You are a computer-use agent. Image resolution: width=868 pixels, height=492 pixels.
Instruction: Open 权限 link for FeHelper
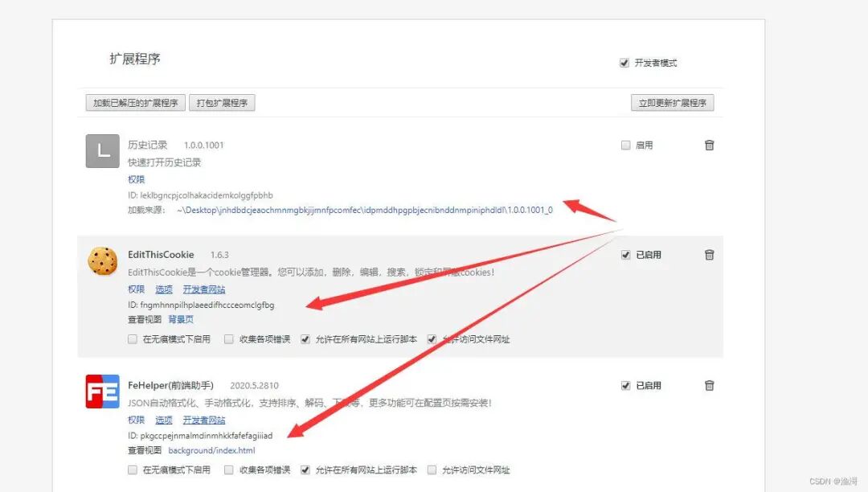136,420
